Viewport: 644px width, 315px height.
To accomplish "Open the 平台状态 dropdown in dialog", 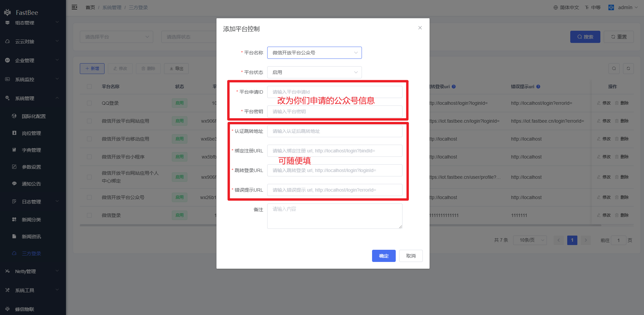I will tap(315, 72).
